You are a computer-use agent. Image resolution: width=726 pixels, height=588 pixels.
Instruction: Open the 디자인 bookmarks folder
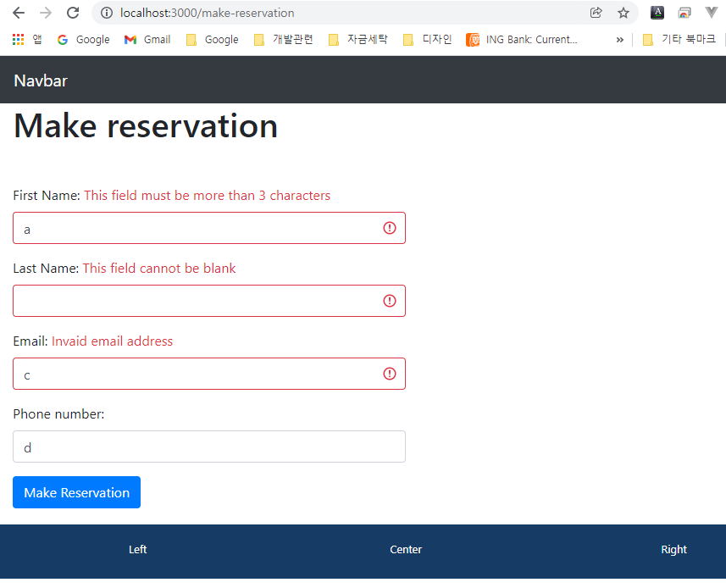[x=427, y=39]
